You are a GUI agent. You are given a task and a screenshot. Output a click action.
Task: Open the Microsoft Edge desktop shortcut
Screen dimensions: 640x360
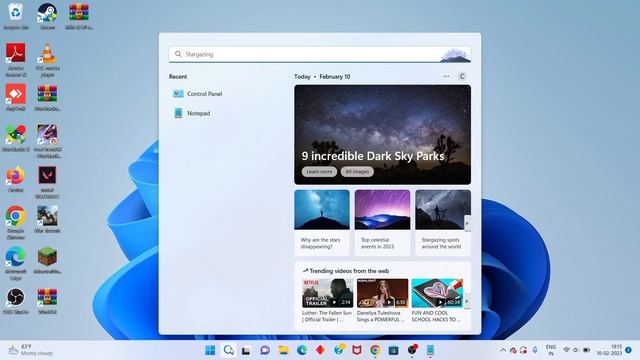click(x=16, y=262)
